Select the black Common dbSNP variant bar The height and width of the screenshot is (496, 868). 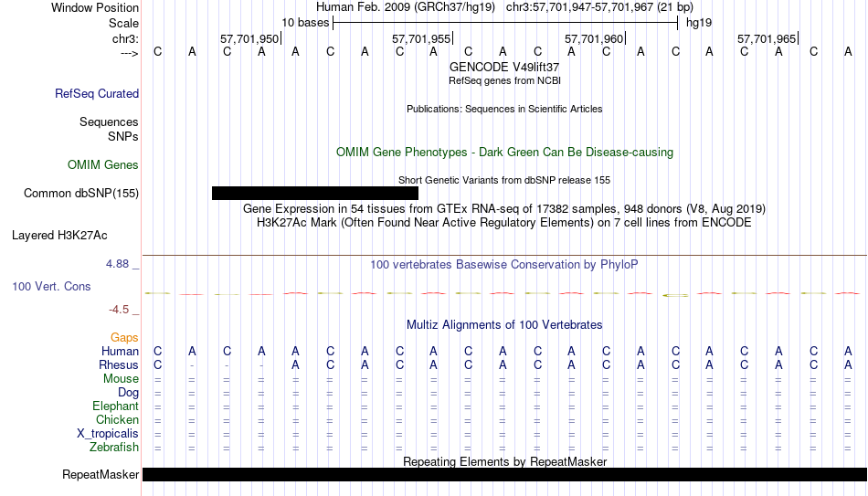tap(315, 194)
